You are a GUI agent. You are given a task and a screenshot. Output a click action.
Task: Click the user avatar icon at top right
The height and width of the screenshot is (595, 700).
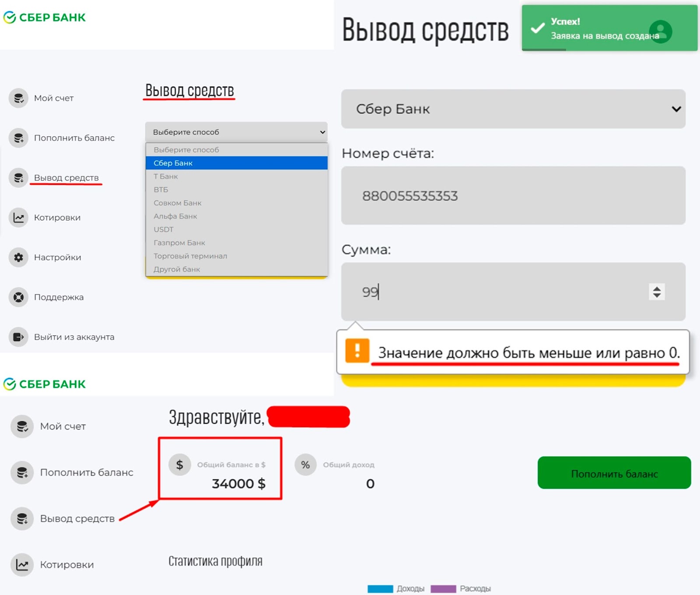click(x=661, y=32)
